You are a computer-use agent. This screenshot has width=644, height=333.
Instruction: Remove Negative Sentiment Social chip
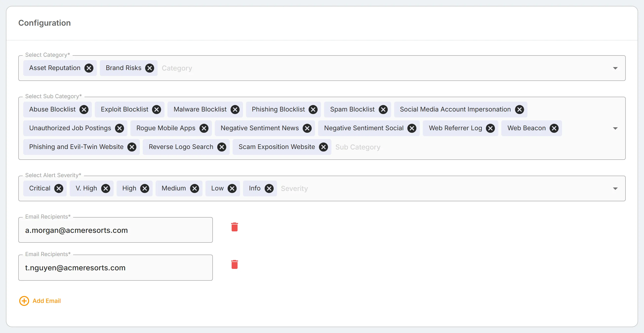412,128
